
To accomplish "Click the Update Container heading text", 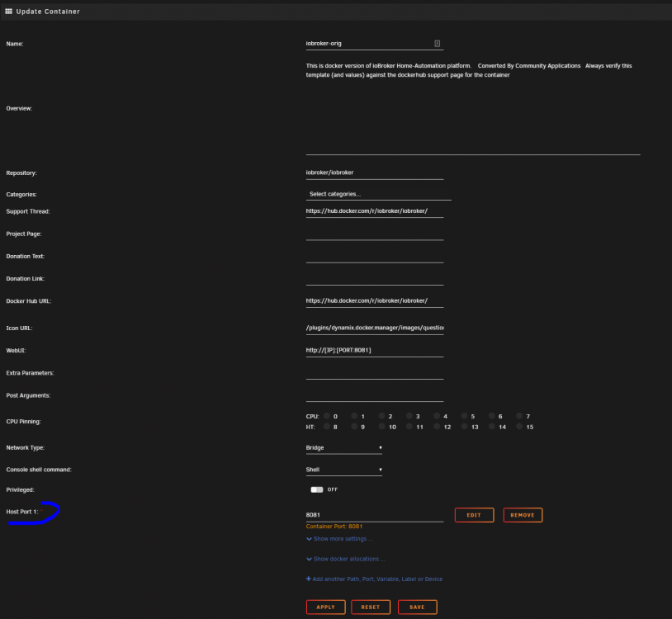I will point(48,12).
